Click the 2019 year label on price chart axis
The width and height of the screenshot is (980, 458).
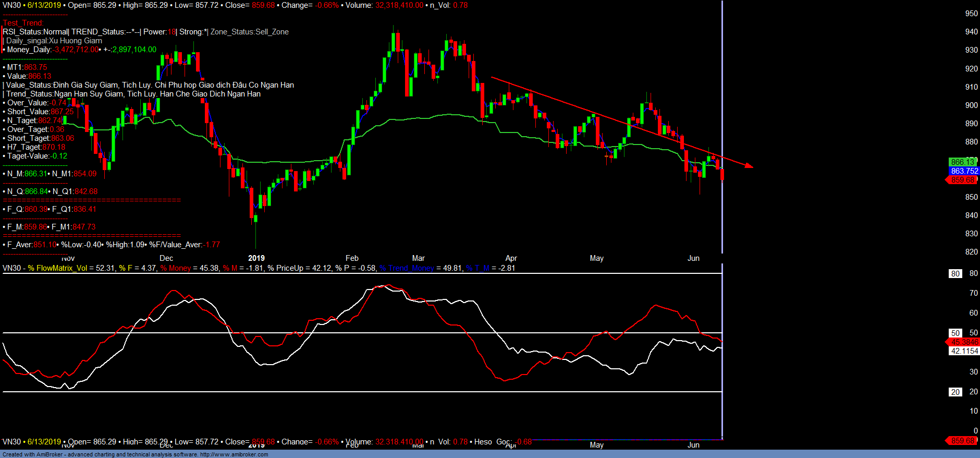256,258
